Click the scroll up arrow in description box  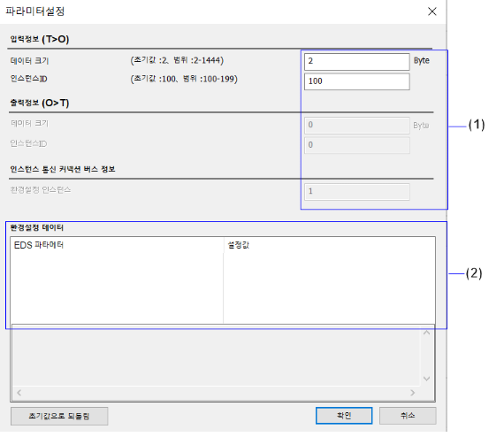tap(426, 333)
